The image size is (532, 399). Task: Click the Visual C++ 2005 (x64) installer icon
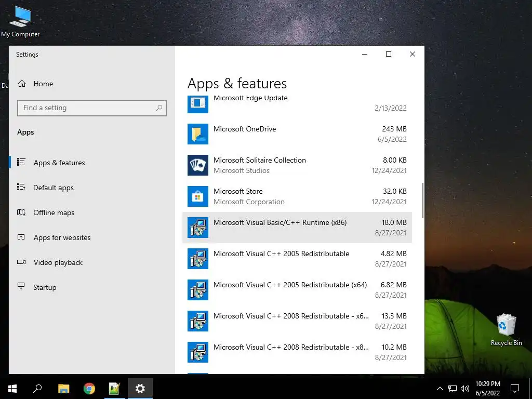coord(198,290)
